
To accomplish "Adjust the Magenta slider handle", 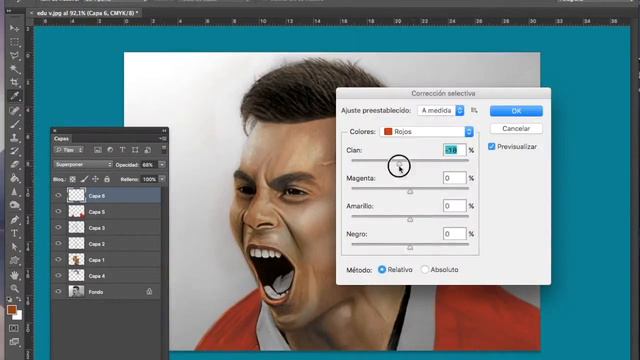I will pos(410,191).
